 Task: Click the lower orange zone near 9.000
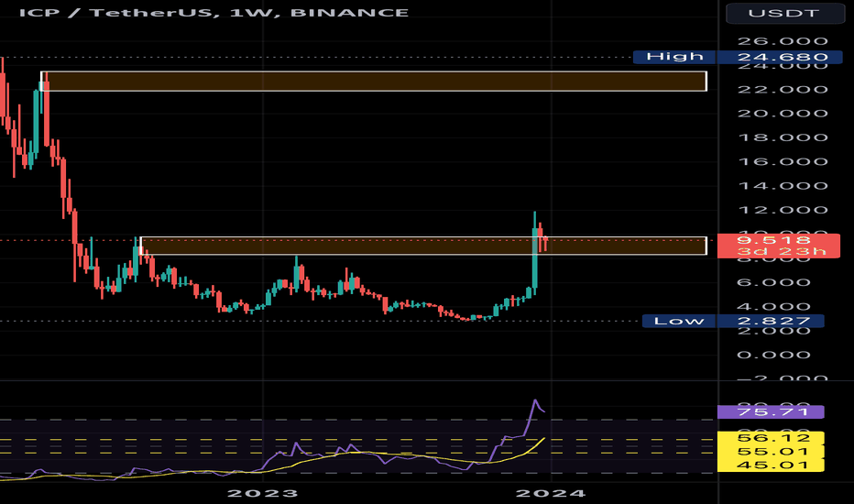pos(423,246)
